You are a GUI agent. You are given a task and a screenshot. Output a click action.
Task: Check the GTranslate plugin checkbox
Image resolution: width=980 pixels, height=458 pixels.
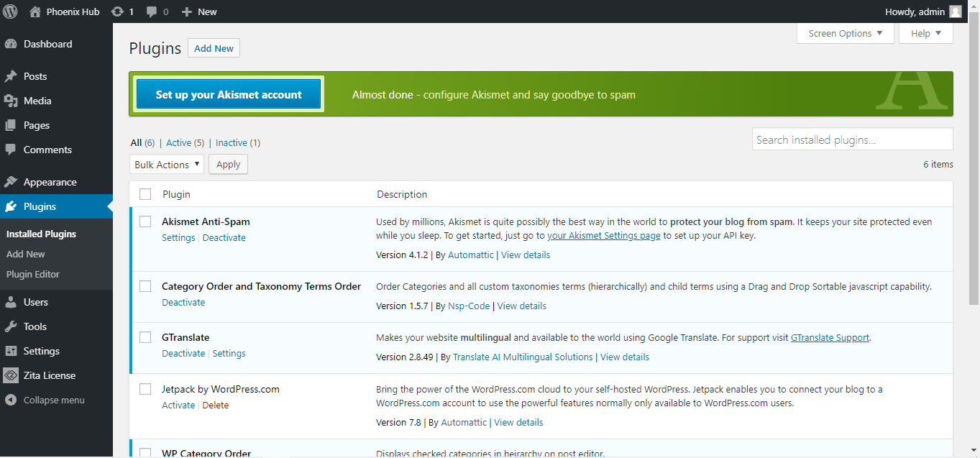click(x=145, y=337)
